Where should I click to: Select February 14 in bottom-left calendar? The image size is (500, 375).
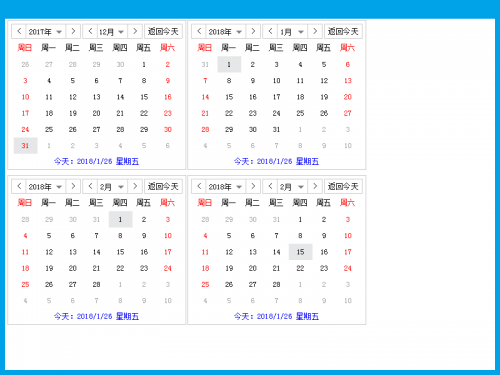tap(97, 252)
